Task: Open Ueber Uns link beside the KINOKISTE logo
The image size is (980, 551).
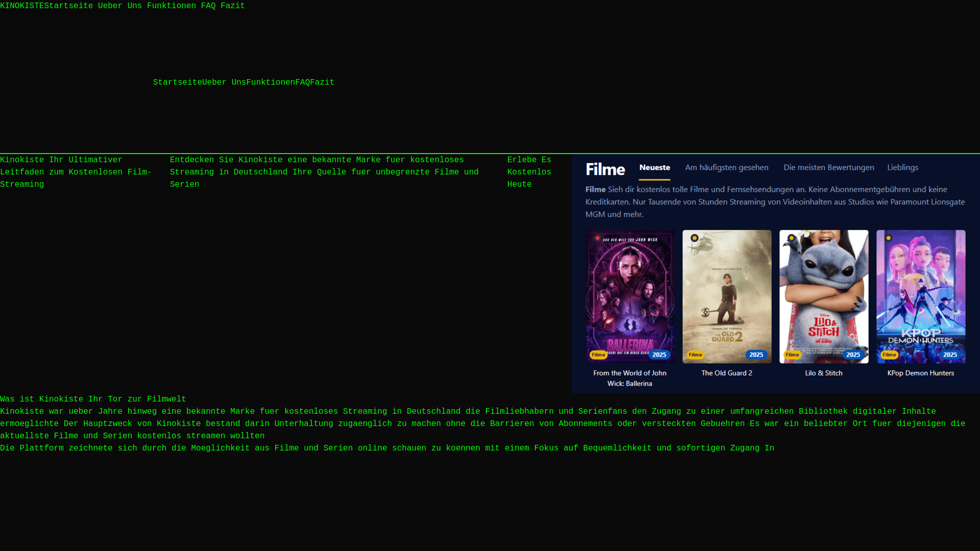Action: point(120,6)
